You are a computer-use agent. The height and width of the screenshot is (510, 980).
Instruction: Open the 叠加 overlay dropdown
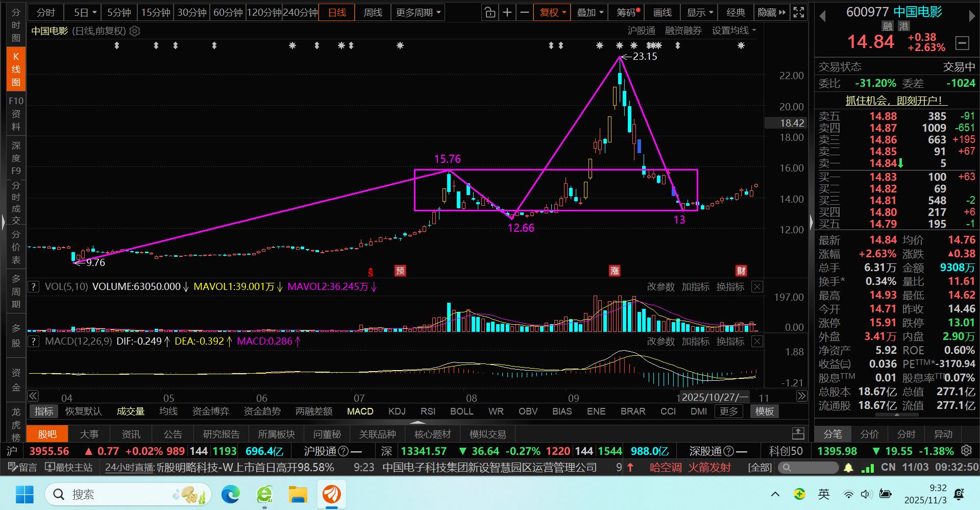point(590,13)
